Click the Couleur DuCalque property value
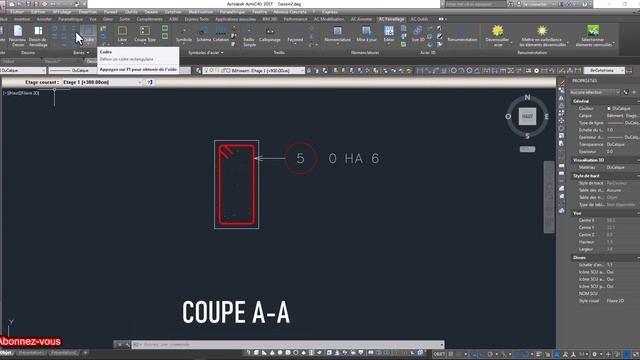 [621, 109]
